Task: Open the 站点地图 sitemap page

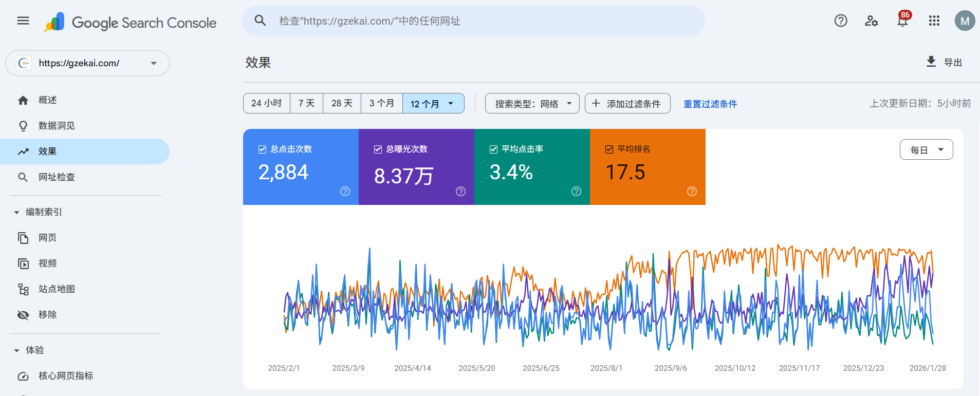Action: point(57,289)
